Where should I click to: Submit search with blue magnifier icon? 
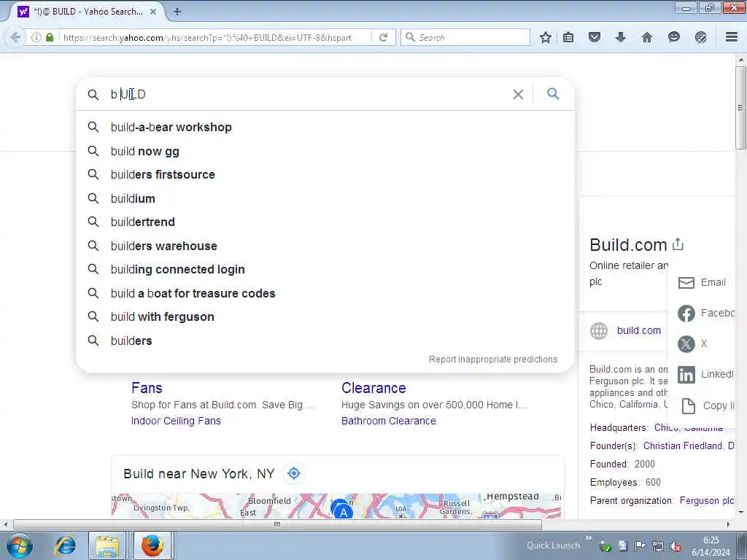click(553, 94)
